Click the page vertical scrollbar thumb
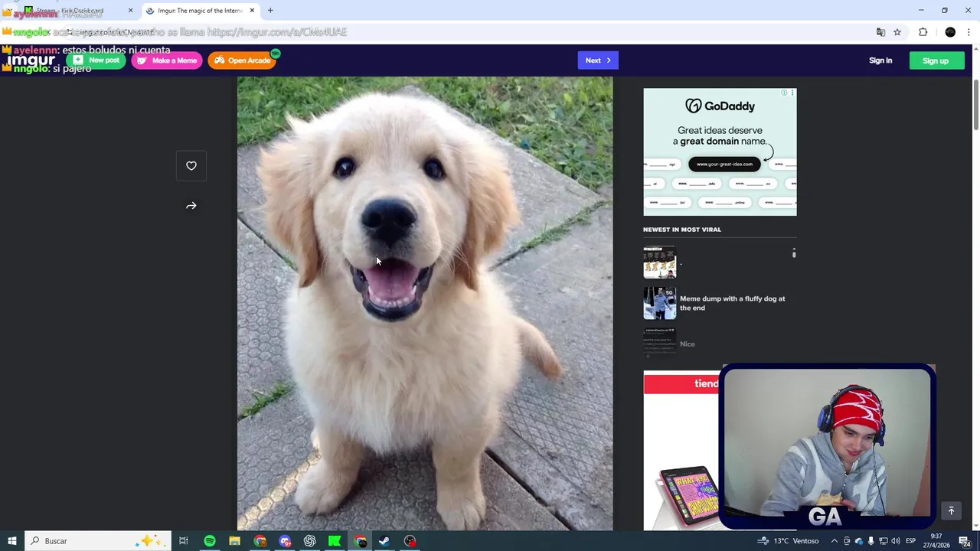980x551 pixels. (975, 105)
